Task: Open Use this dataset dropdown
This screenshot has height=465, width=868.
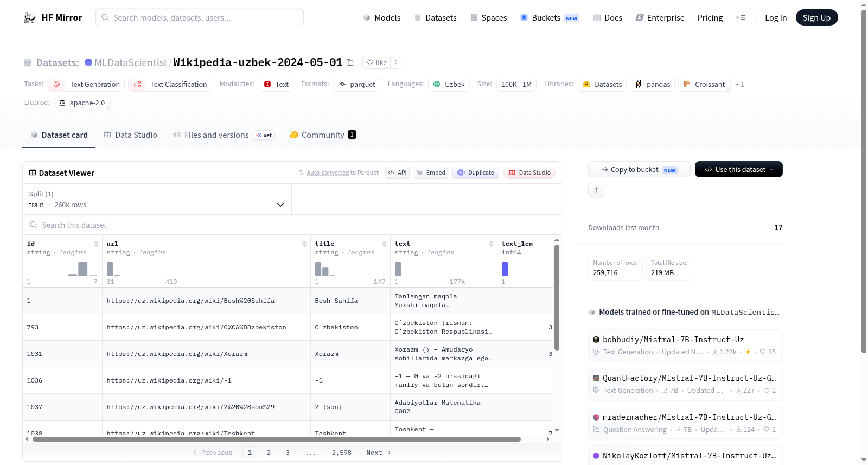Action: tap(738, 169)
